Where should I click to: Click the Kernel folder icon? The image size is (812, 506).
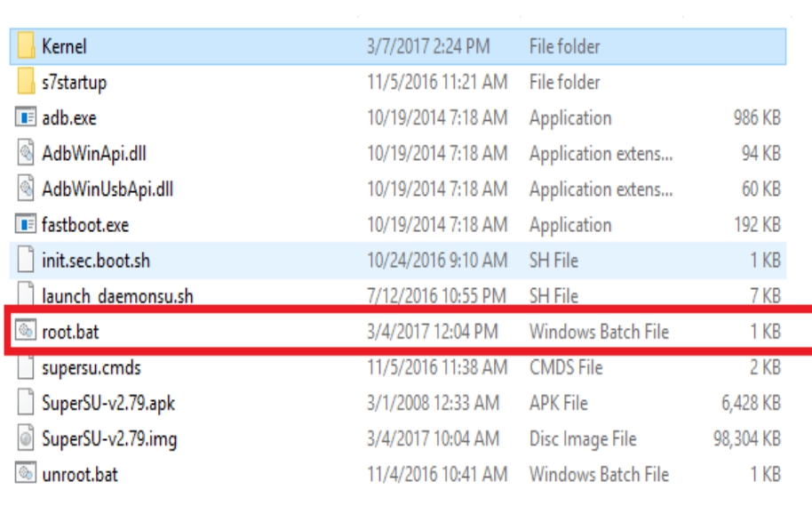[26, 46]
